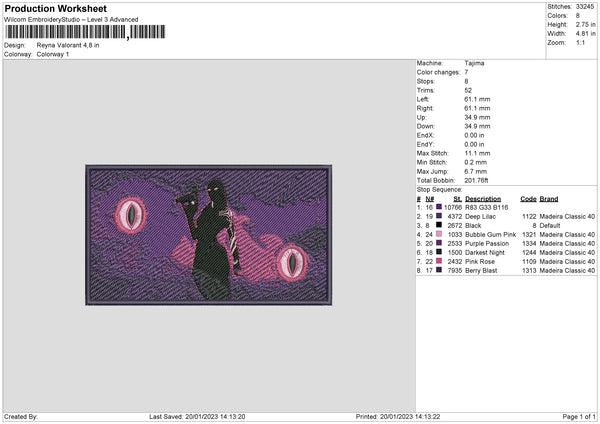The width and height of the screenshot is (600, 424).
Task: Click the 'EndY:' label
Action: point(425,145)
